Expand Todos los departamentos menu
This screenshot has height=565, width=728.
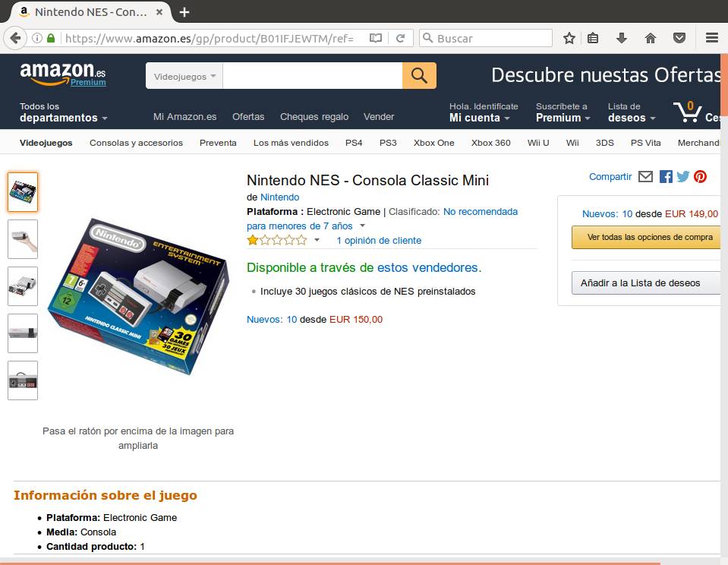(x=63, y=112)
